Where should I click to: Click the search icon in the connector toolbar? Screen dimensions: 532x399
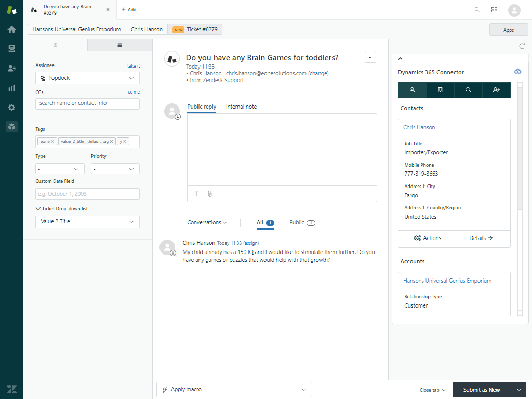click(x=468, y=90)
